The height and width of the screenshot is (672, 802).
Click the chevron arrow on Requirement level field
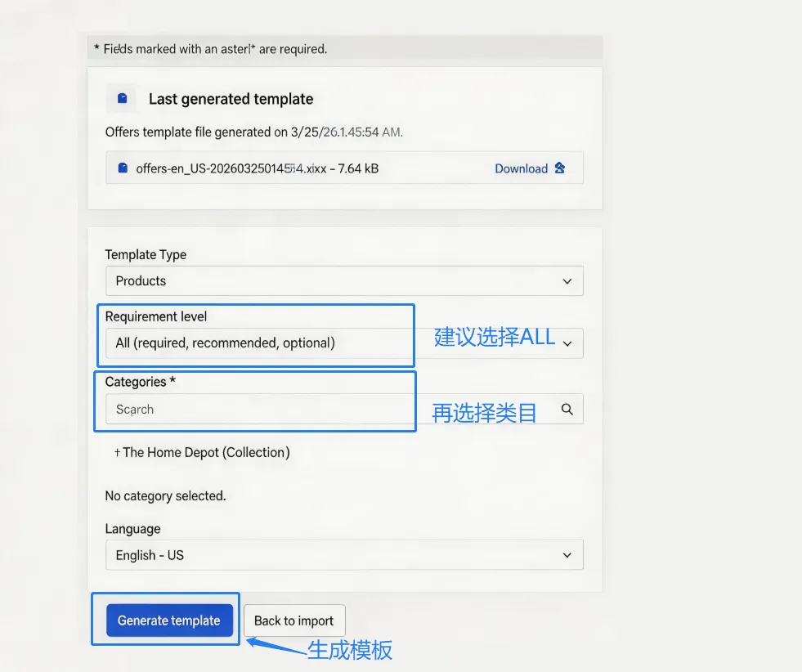coord(567,343)
